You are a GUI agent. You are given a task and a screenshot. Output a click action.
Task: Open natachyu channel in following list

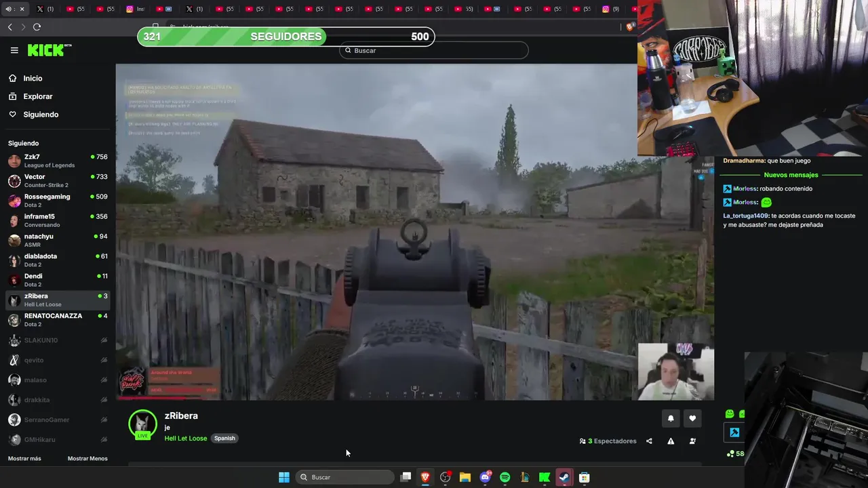click(x=58, y=240)
